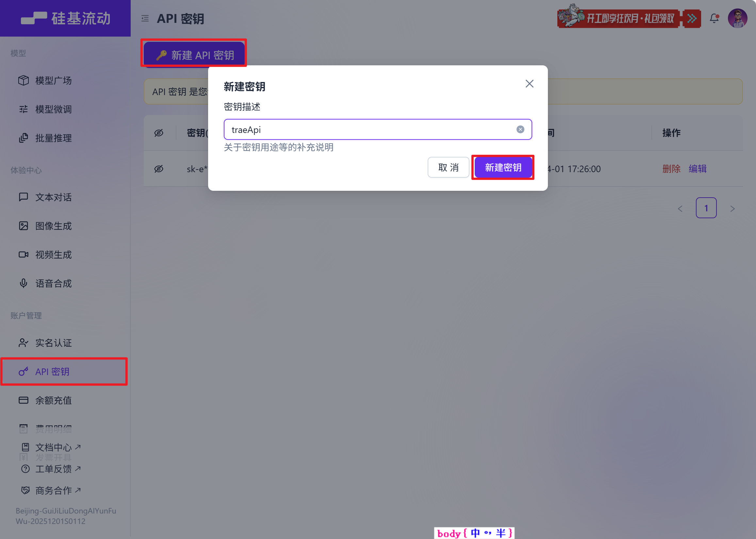756x539 pixels.
Task: Click the 余额充值 card icon
Action: 23,400
